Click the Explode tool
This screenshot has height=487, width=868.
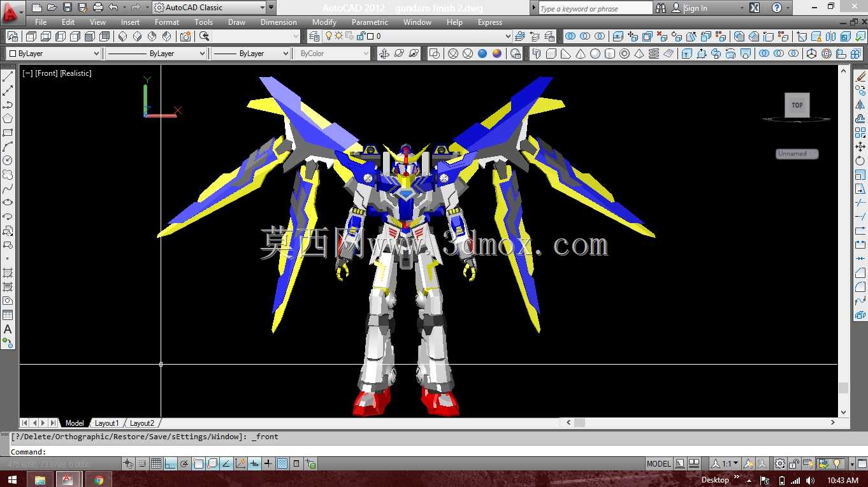(860, 315)
